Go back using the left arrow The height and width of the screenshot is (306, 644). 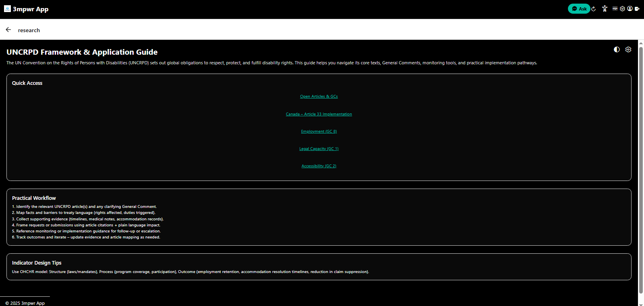coord(8,30)
